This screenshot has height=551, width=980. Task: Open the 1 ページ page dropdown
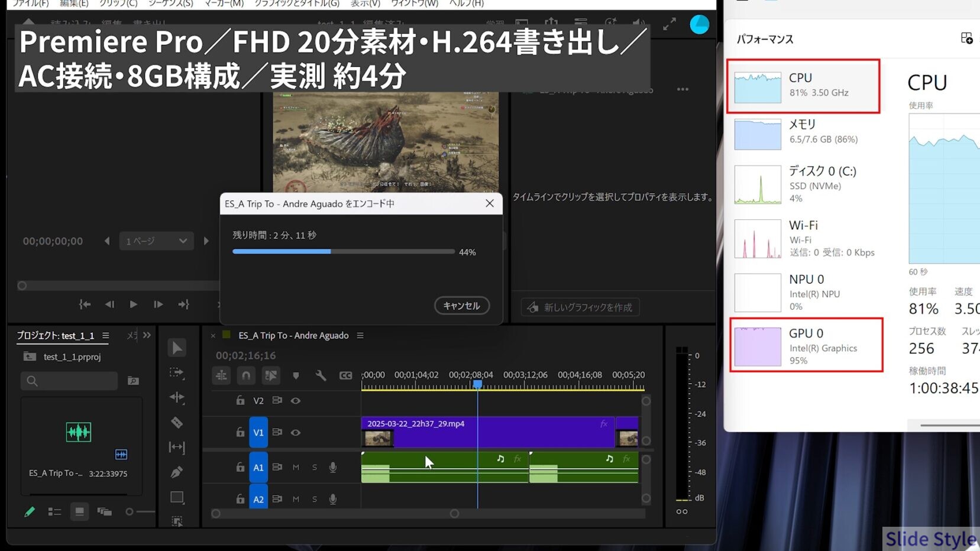tap(156, 241)
